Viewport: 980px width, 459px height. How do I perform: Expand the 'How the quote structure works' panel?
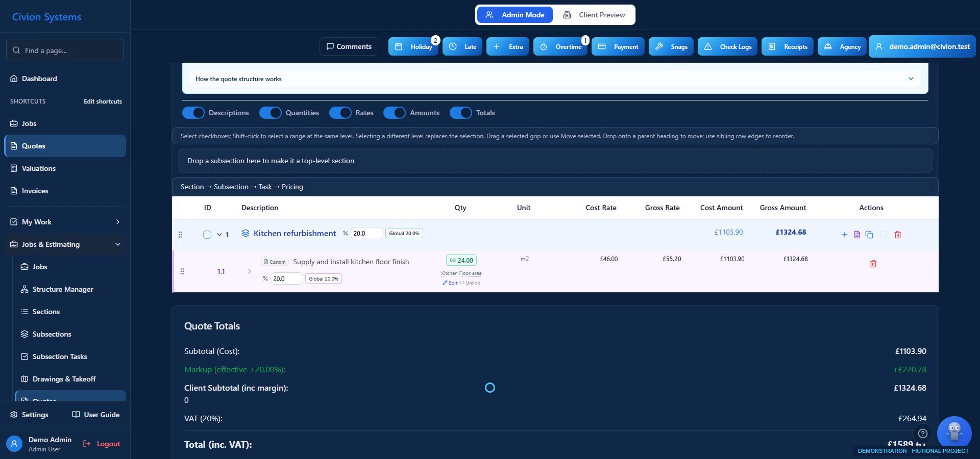pyautogui.click(x=555, y=79)
